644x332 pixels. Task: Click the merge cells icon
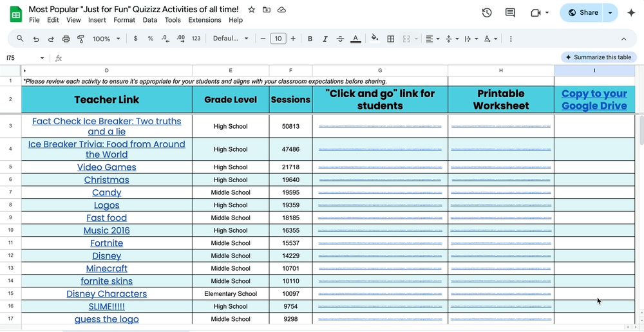pos(406,39)
